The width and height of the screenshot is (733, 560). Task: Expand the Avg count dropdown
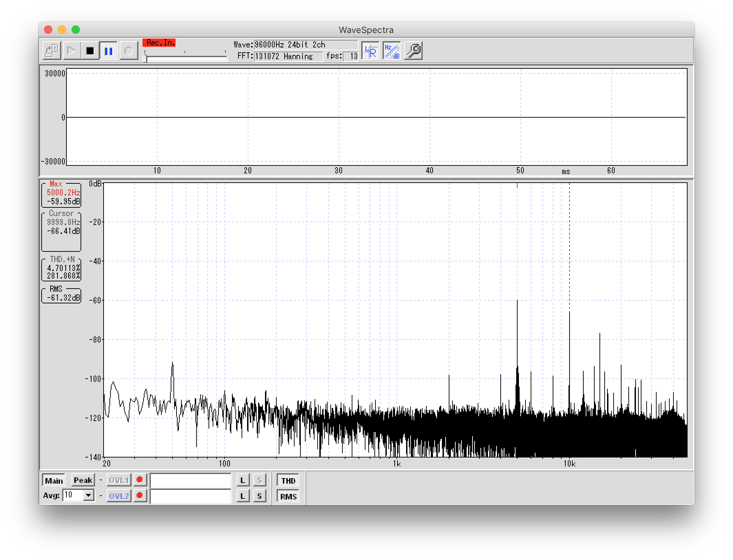[x=89, y=495]
